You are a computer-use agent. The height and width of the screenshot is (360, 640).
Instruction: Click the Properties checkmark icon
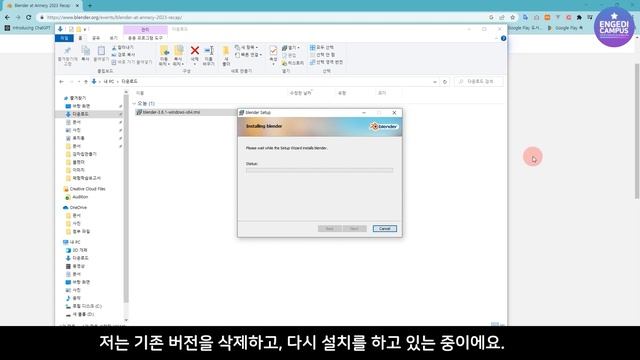coord(273,51)
